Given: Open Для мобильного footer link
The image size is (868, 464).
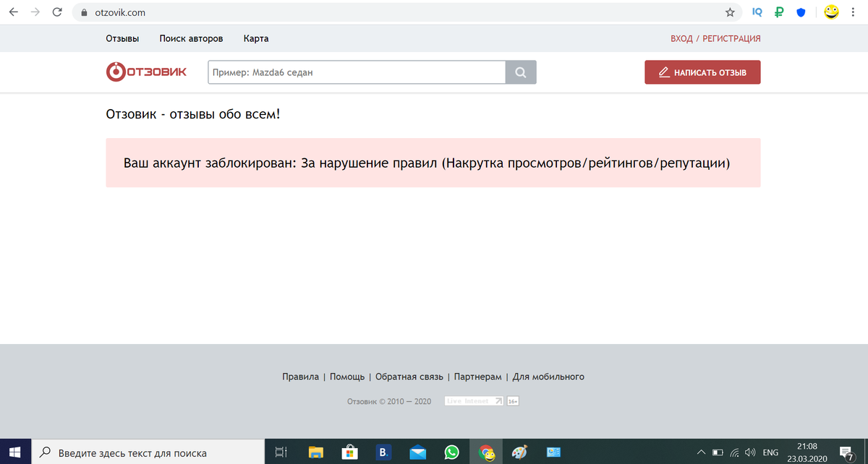Looking at the screenshot, I should point(548,377).
